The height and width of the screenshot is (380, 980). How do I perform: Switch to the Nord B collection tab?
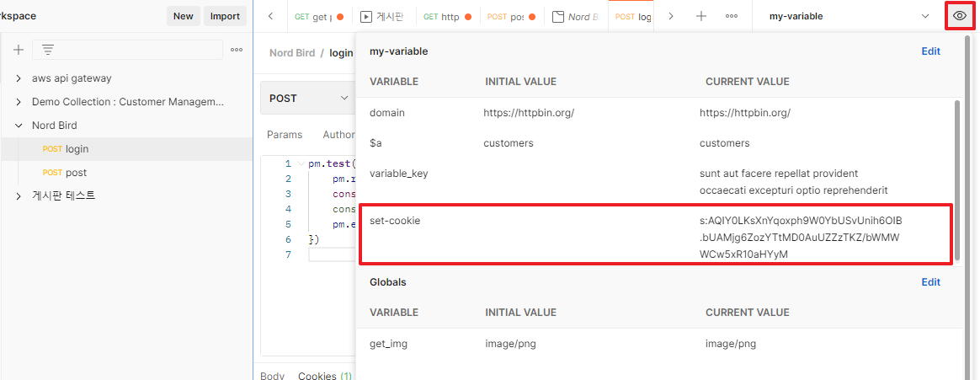click(x=576, y=17)
